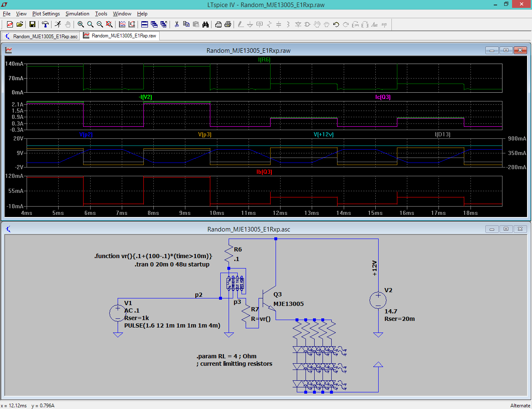The width and height of the screenshot is (532, 409).
Task: Print using the printer icon
Action: point(228,25)
